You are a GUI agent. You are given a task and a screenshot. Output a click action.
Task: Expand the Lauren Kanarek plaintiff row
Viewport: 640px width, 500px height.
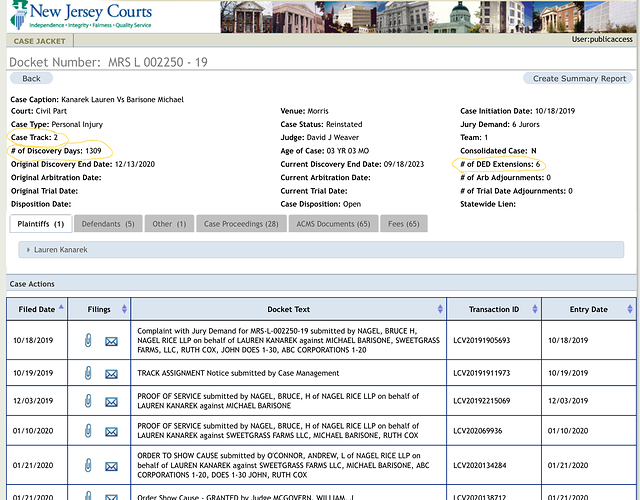[321, 249]
